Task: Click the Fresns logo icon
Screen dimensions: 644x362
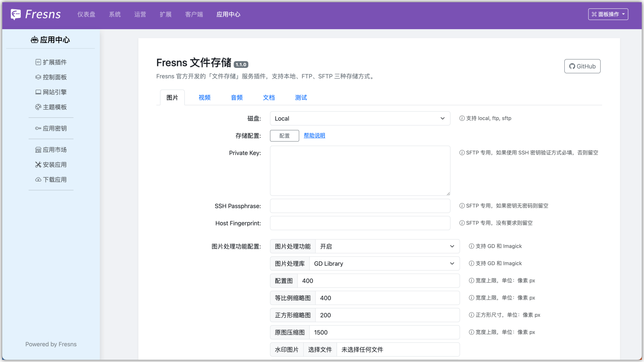Action: tap(16, 14)
